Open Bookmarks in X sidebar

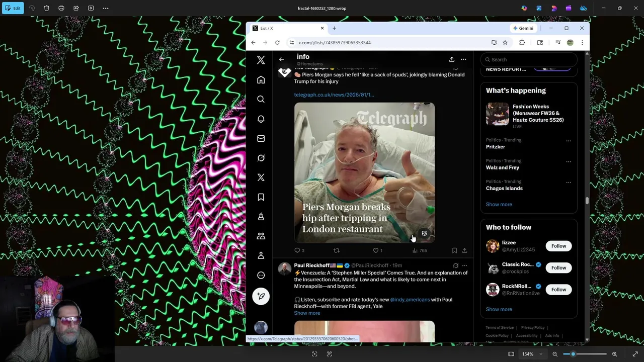(x=261, y=197)
